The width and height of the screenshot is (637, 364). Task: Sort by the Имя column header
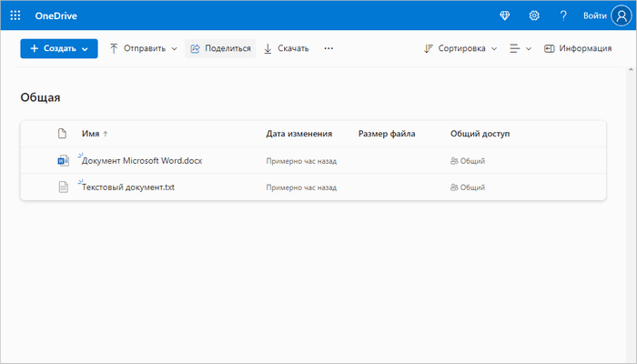click(x=90, y=134)
